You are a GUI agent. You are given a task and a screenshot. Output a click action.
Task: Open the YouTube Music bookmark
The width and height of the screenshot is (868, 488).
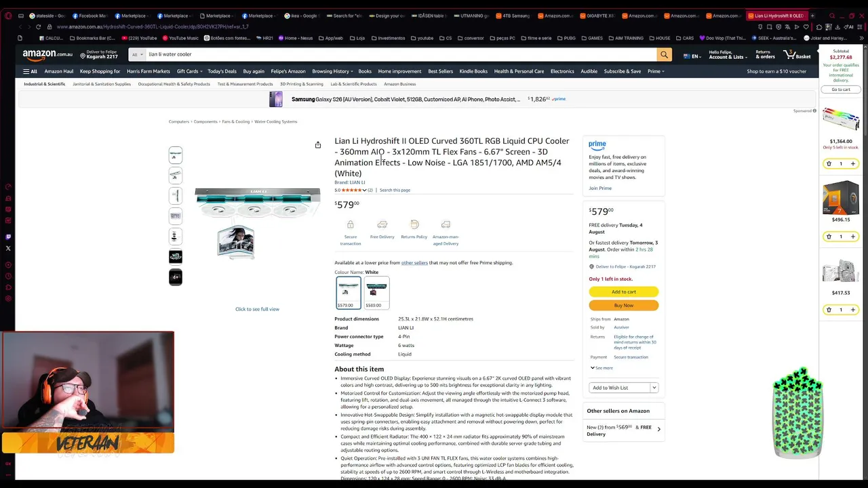pyautogui.click(x=180, y=38)
